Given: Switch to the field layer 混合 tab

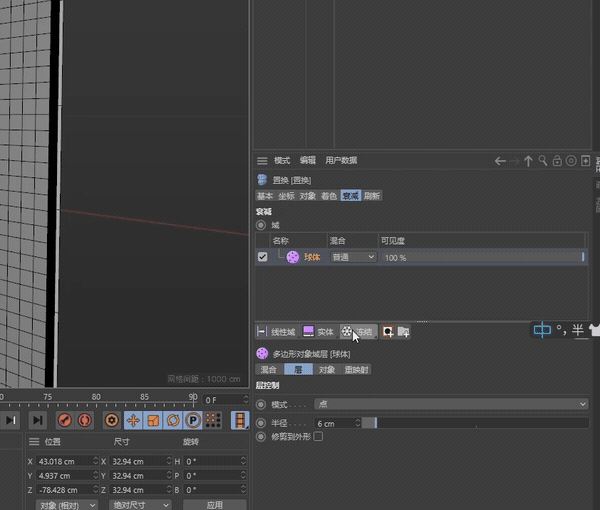Looking at the screenshot, I should [269, 370].
